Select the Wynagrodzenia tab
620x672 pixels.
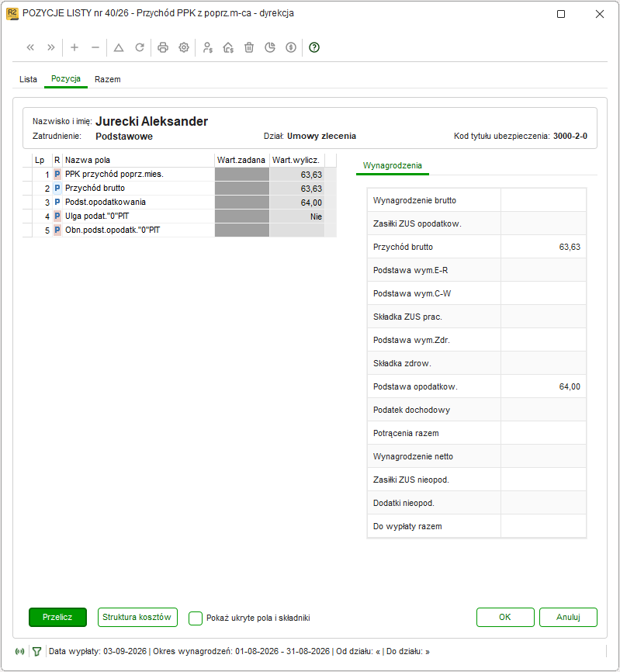(393, 165)
